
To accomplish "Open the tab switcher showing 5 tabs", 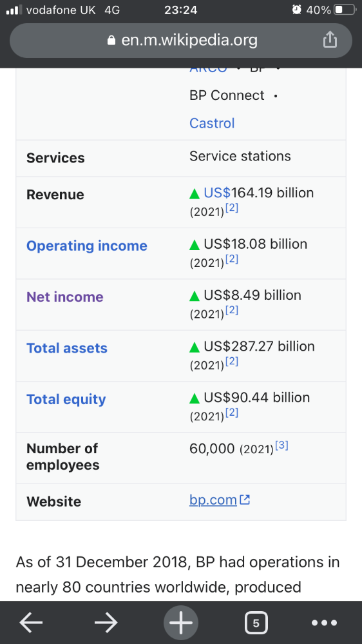I will click(256, 623).
